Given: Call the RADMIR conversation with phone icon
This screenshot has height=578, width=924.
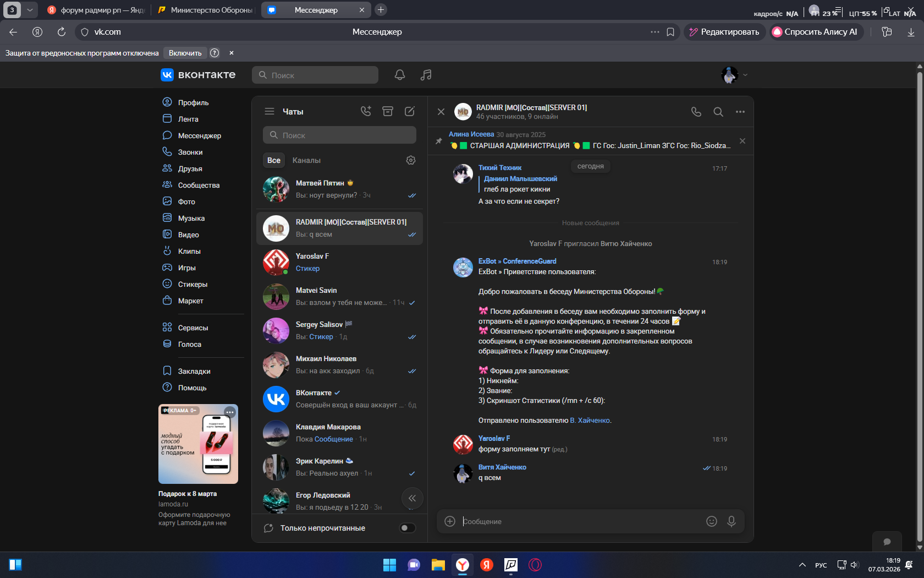Looking at the screenshot, I should coord(696,112).
